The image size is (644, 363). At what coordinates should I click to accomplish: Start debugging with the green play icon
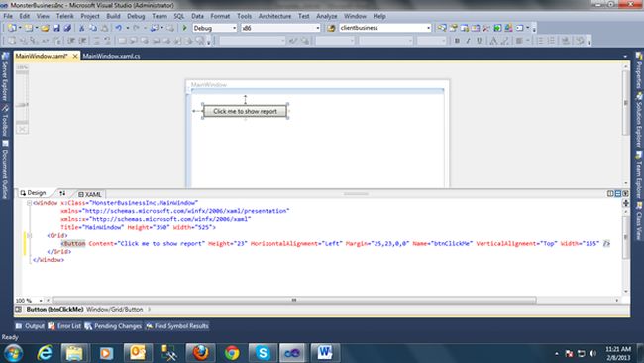185,28
